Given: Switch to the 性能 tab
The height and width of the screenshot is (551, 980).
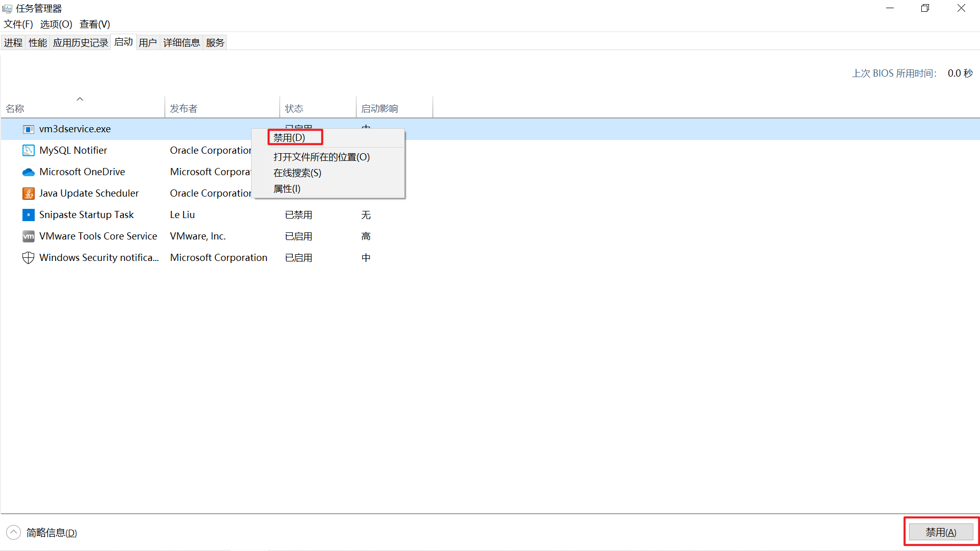Looking at the screenshot, I should (x=38, y=42).
